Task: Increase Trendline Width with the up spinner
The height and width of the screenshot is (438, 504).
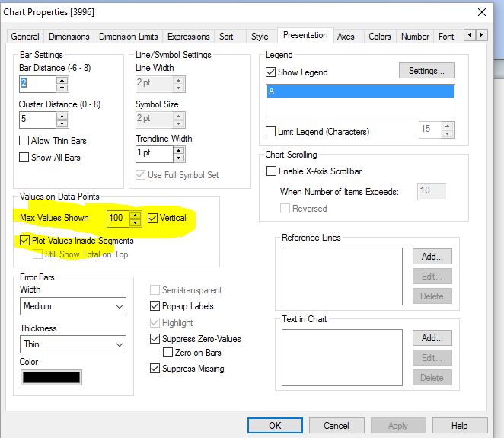Action: point(178,149)
